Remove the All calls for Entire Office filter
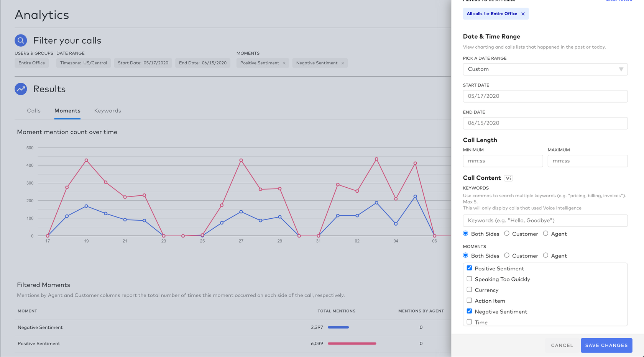Image resolution: width=644 pixels, height=357 pixels. tap(523, 14)
